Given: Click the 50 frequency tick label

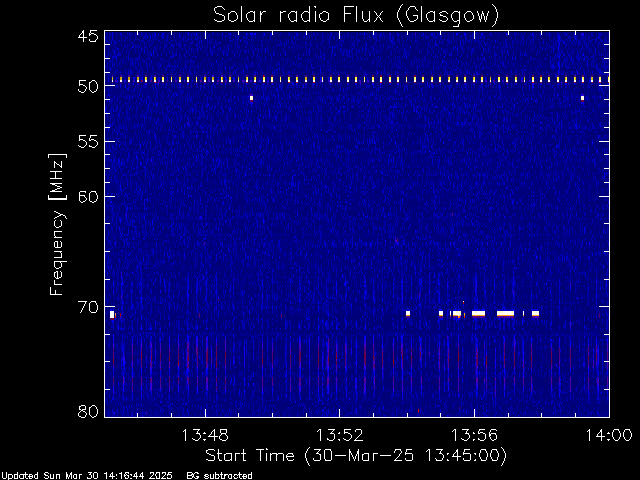Looking at the screenshot, I should coord(88,87).
